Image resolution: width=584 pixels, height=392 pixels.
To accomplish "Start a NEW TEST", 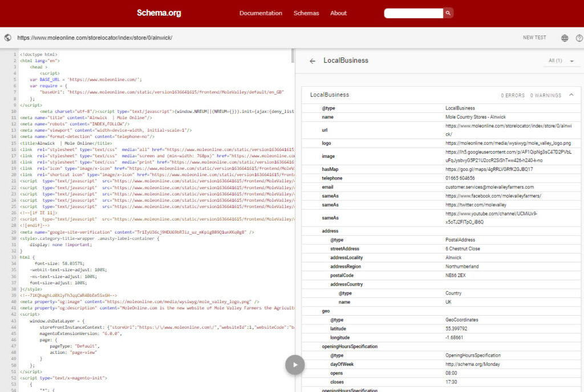I will click(534, 38).
